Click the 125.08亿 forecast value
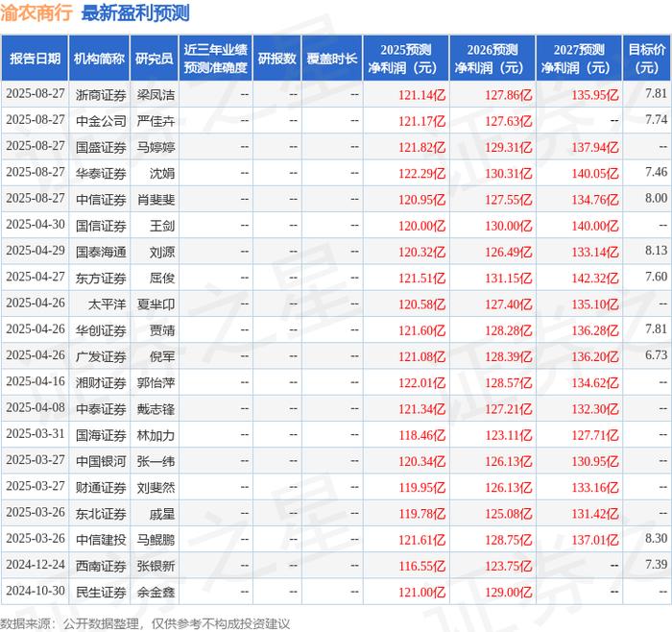The width and height of the screenshot is (672, 632). click(x=509, y=513)
